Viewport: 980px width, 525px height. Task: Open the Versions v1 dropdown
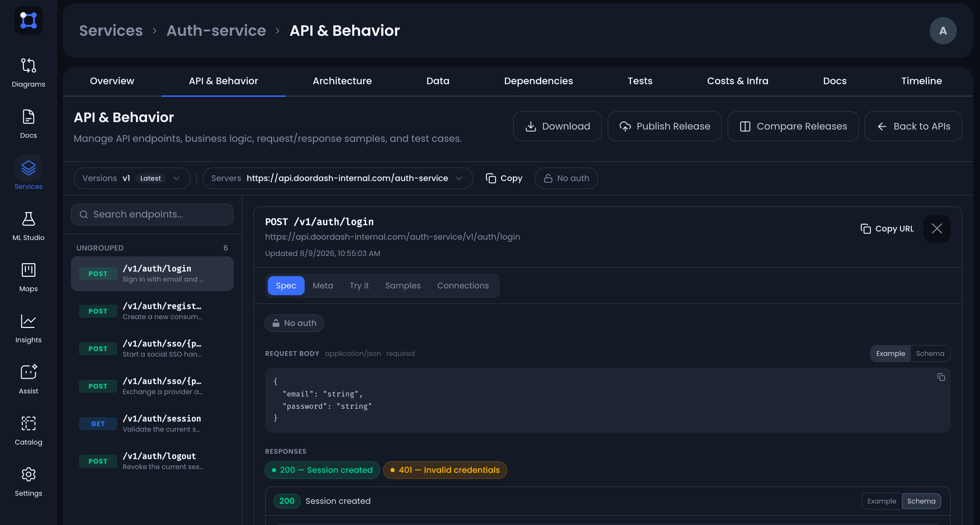pyautogui.click(x=132, y=178)
